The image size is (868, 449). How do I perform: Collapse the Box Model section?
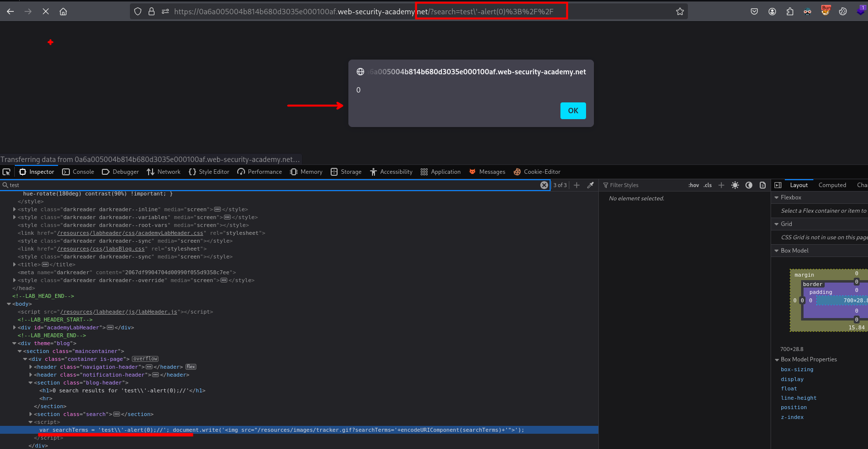click(777, 251)
